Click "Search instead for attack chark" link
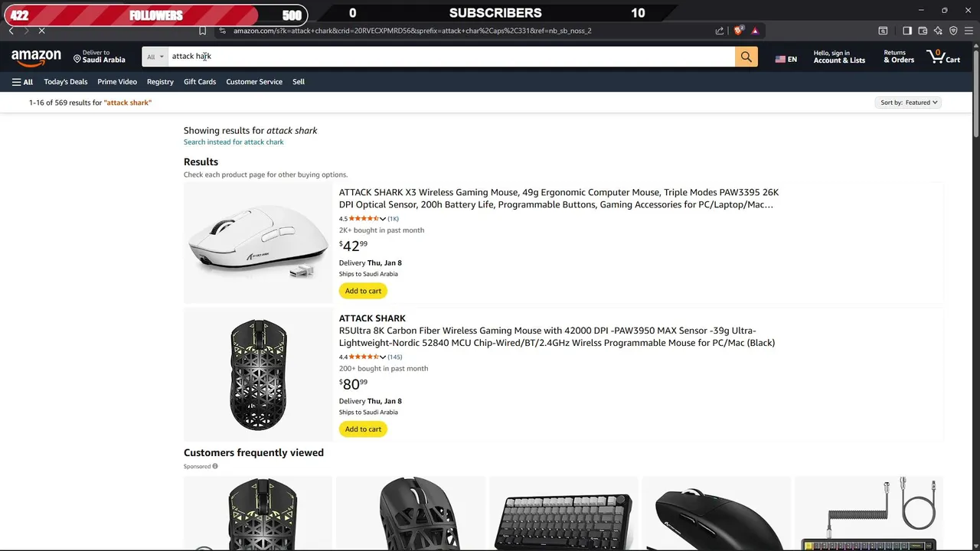The width and height of the screenshot is (980, 551). pos(234,142)
